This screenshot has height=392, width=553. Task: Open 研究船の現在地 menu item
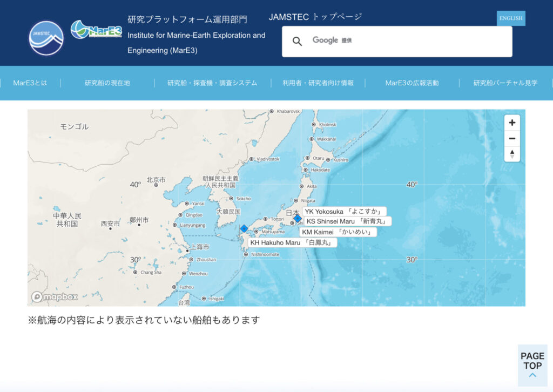(107, 83)
